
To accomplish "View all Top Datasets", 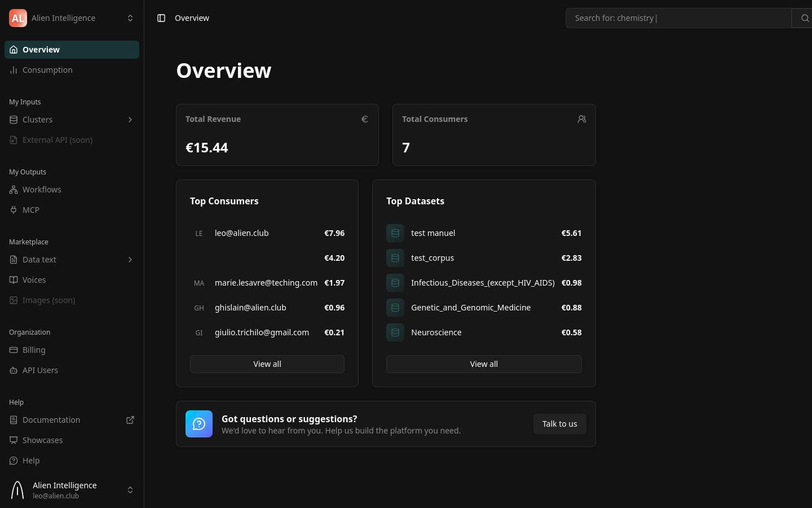I will point(484,364).
